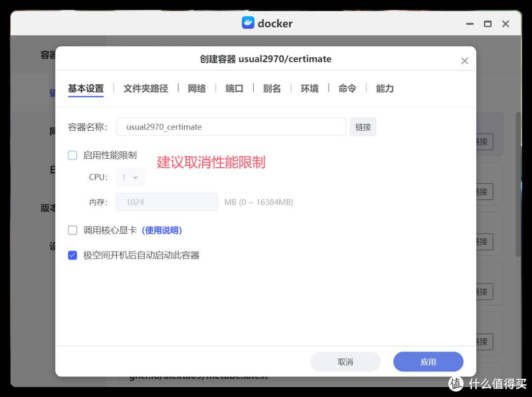
Task: Enable the 启用性能限制 checkbox
Action: pyautogui.click(x=72, y=155)
